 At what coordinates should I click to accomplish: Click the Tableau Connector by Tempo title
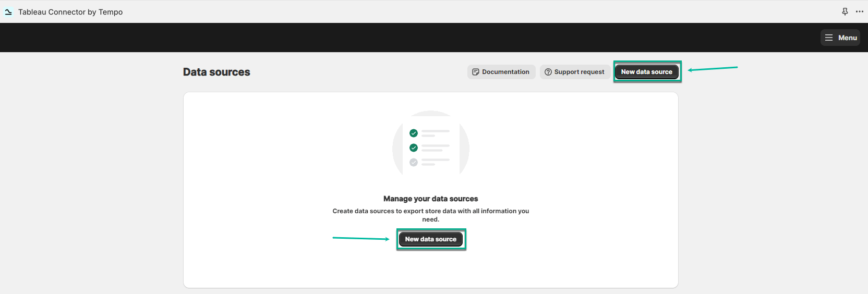[70, 12]
